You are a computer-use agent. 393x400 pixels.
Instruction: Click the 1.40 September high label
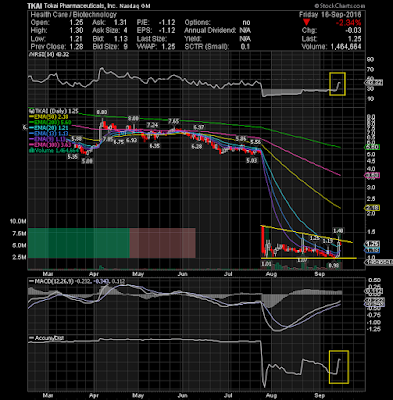point(338,230)
